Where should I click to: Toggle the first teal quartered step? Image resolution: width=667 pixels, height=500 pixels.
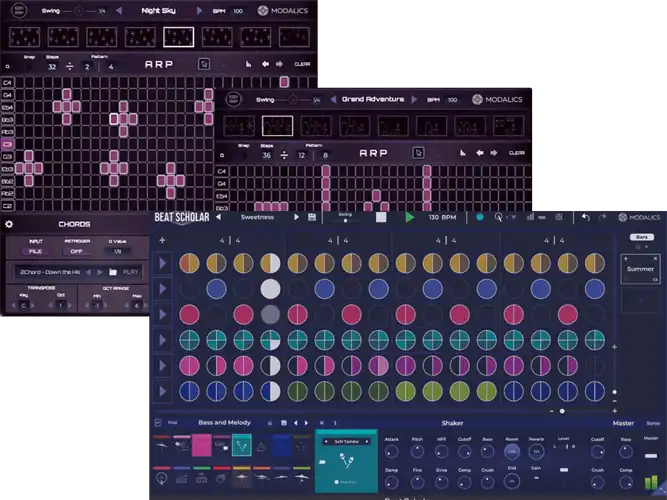click(189, 340)
